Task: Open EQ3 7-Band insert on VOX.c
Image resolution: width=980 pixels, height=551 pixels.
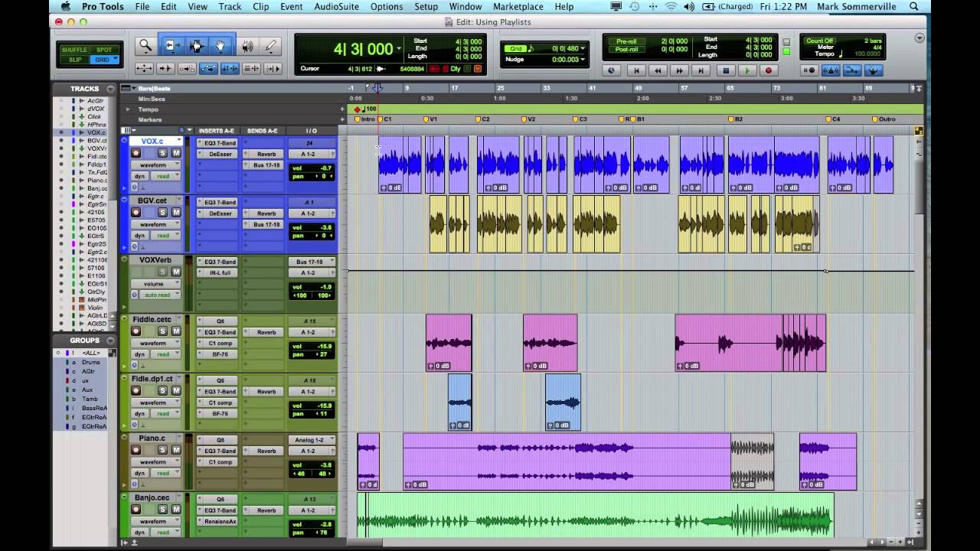Action: (x=218, y=143)
